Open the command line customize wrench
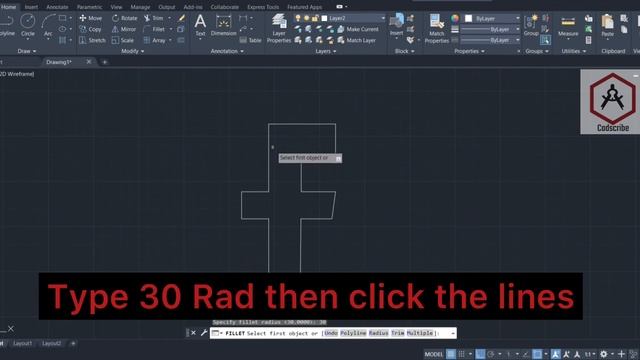Screen dimensions: 640x360 [204, 333]
